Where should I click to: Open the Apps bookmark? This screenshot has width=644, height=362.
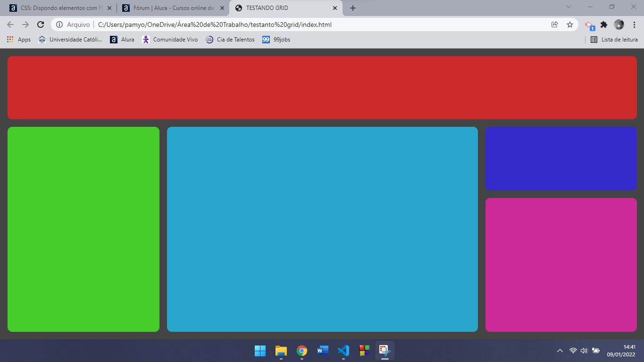point(19,40)
